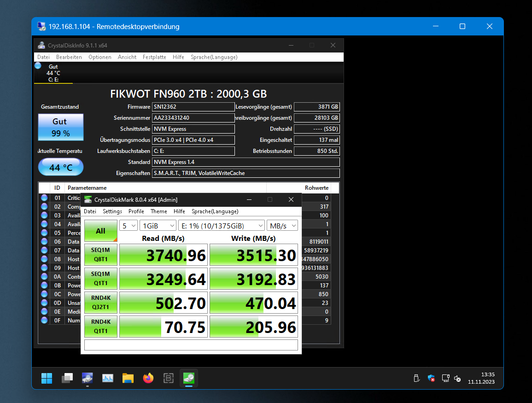The height and width of the screenshot is (403, 532).
Task: Click the Seriennummer field AA233431240
Action: point(193,118)
